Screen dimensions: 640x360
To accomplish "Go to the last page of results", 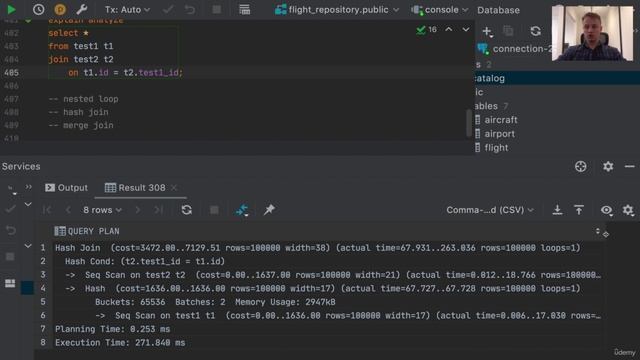I will pos(158,210).
